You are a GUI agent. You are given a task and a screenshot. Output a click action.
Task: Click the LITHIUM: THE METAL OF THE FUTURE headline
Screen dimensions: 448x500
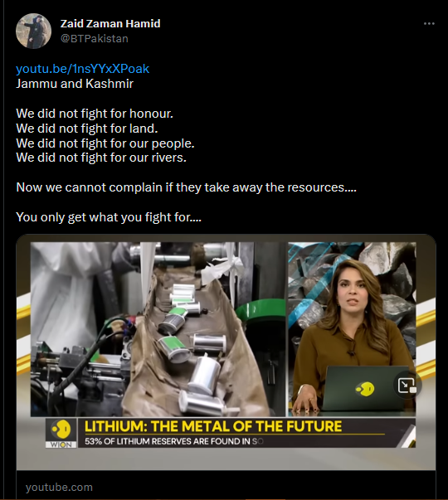click(x=213, y=426)
